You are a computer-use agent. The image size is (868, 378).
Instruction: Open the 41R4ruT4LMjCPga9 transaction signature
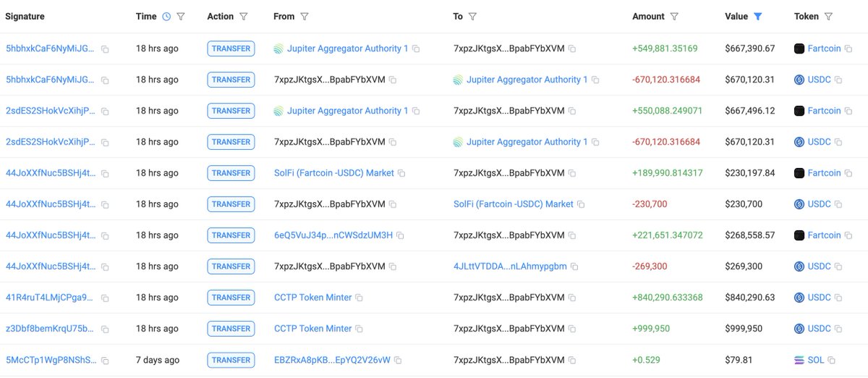(x=50, y=298)
